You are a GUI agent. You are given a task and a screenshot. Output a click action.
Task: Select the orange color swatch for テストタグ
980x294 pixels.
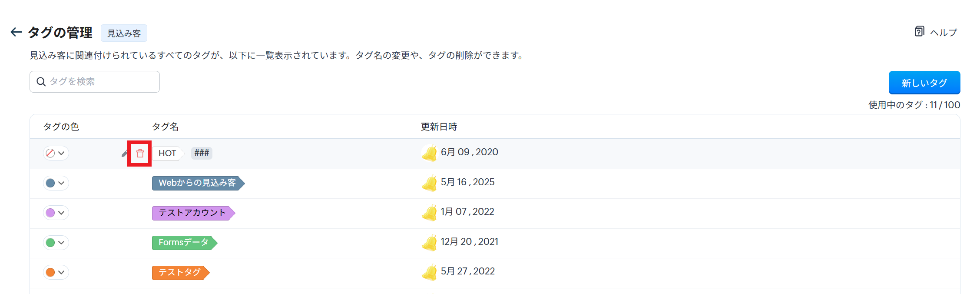coord(50,272)
